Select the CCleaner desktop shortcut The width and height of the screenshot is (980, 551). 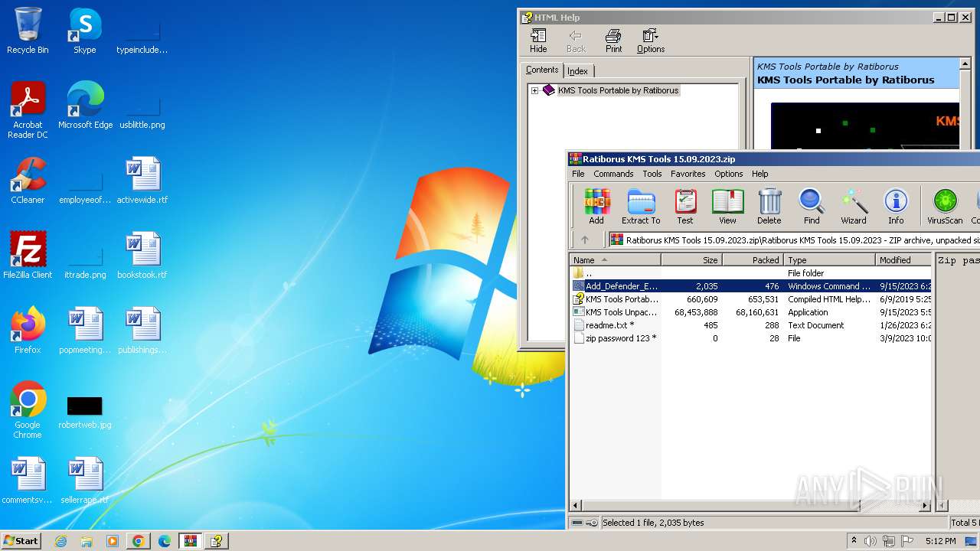(28, 181)
